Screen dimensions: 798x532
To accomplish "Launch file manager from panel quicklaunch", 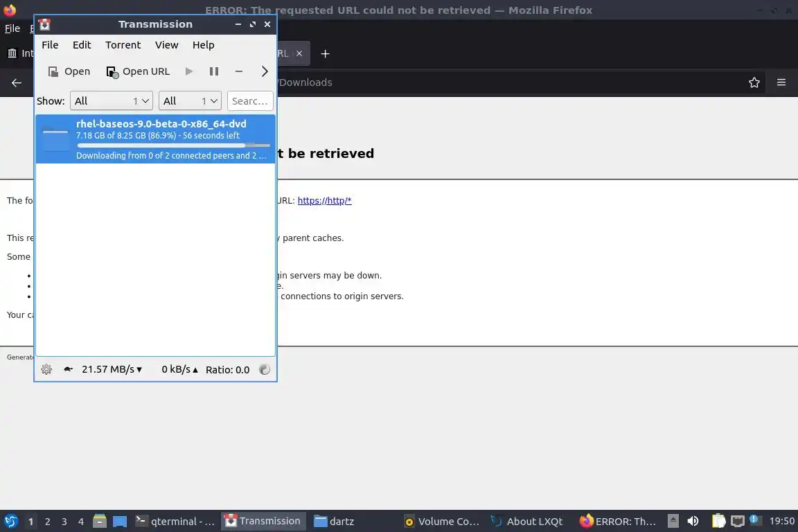I will 100,521.
